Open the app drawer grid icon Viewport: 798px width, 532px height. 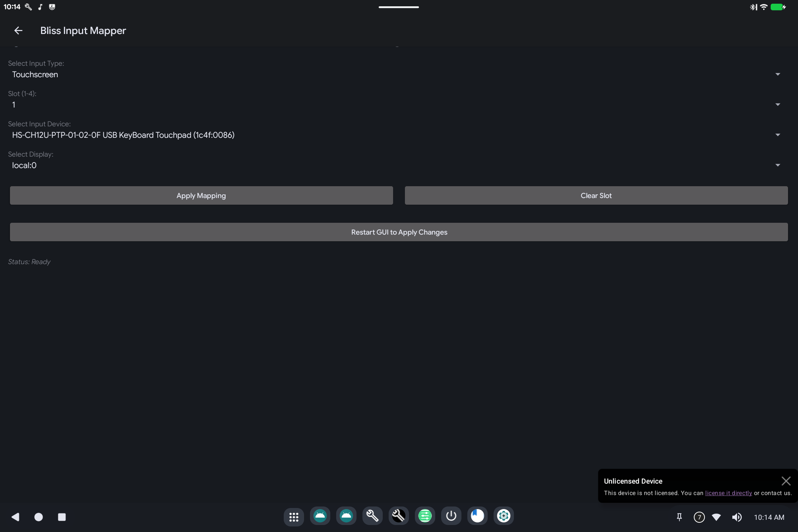coord(294,516)
